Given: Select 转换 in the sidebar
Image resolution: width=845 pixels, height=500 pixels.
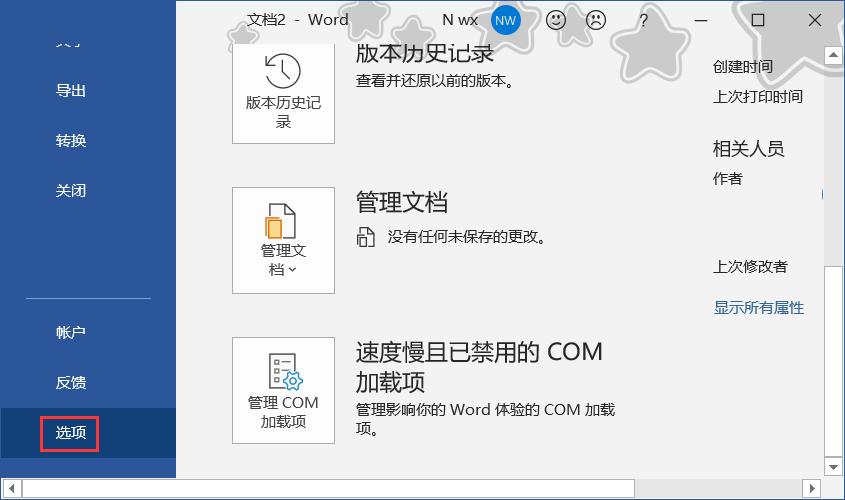Looking at the screenshot, I should click(x=71, y=141).
